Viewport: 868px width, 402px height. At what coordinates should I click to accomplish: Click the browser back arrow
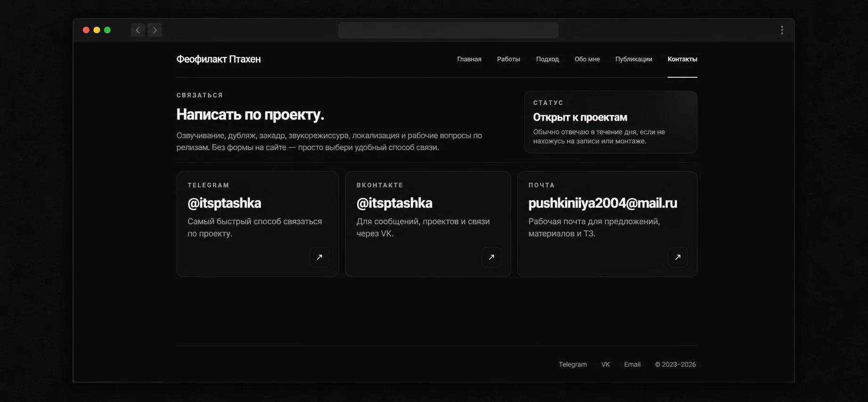point(138,30)
